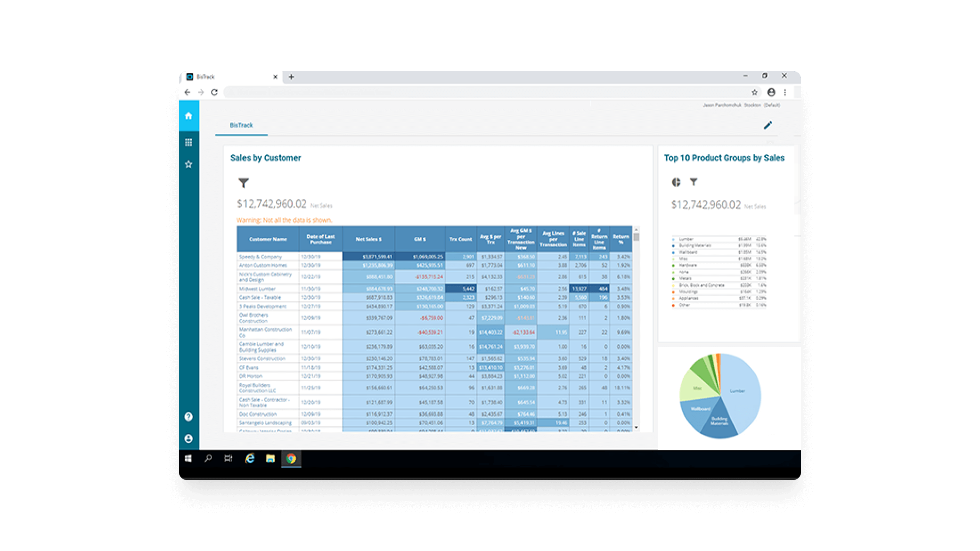Open a new browser tab

tap(292, 77)
